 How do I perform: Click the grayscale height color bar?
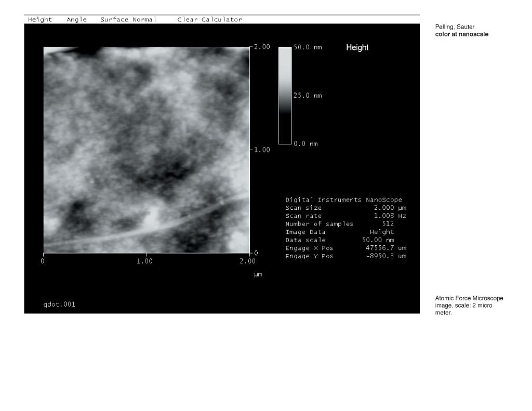pyautogui.click(x=285, y=96)
